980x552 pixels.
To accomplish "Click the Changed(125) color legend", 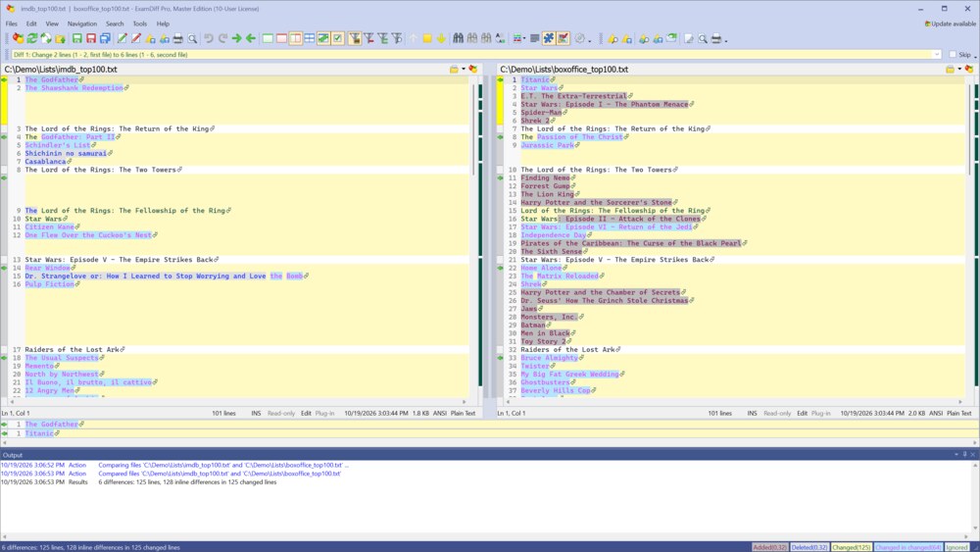I will [x=852, y=548].
